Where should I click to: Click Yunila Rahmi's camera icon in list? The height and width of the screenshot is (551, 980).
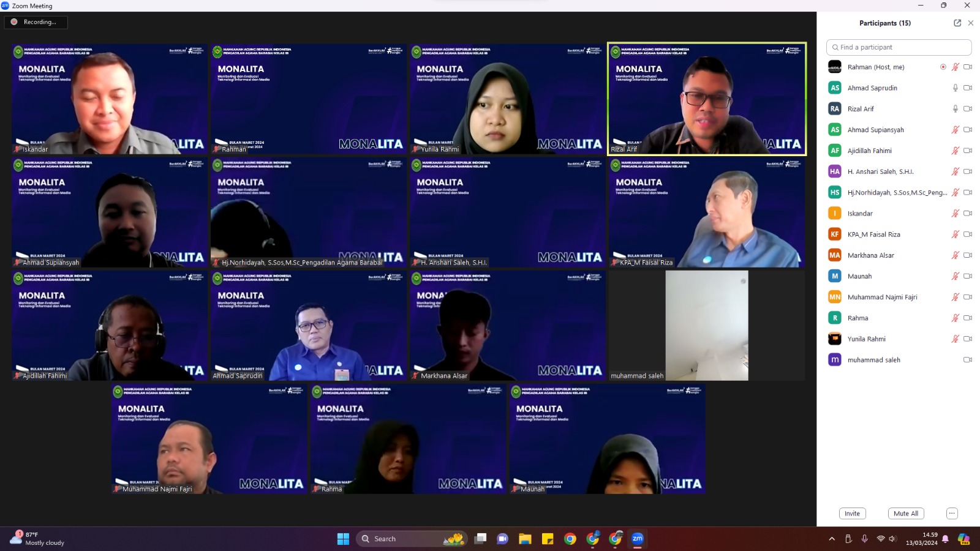point(968,339)
